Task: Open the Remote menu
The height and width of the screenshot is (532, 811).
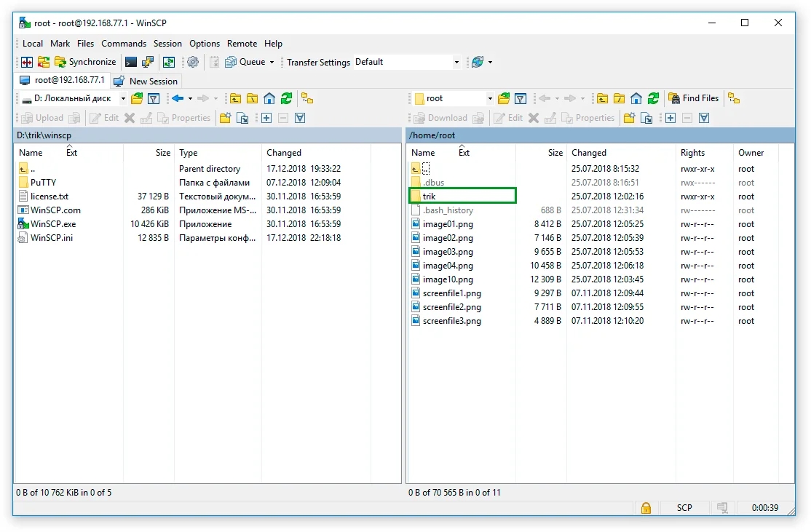Action: (x=242, y=44)
